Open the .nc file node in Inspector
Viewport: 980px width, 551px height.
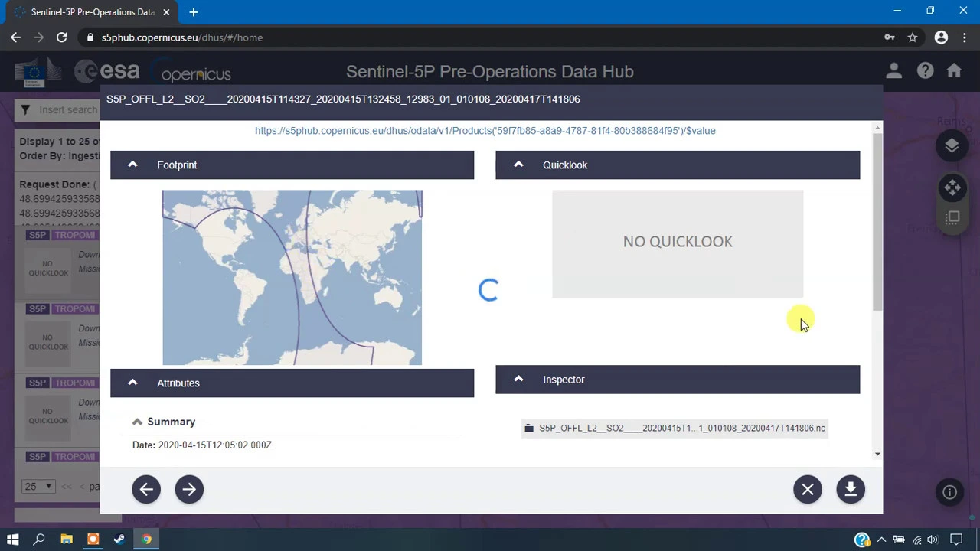coord(675,429)
